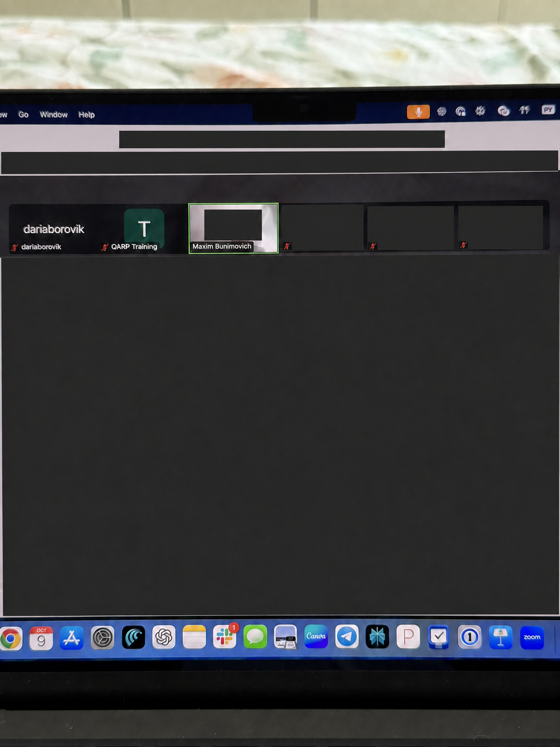560x747 pixels.
Task: Click the green T avatar of QARP Training
Action: click(144, 228)
